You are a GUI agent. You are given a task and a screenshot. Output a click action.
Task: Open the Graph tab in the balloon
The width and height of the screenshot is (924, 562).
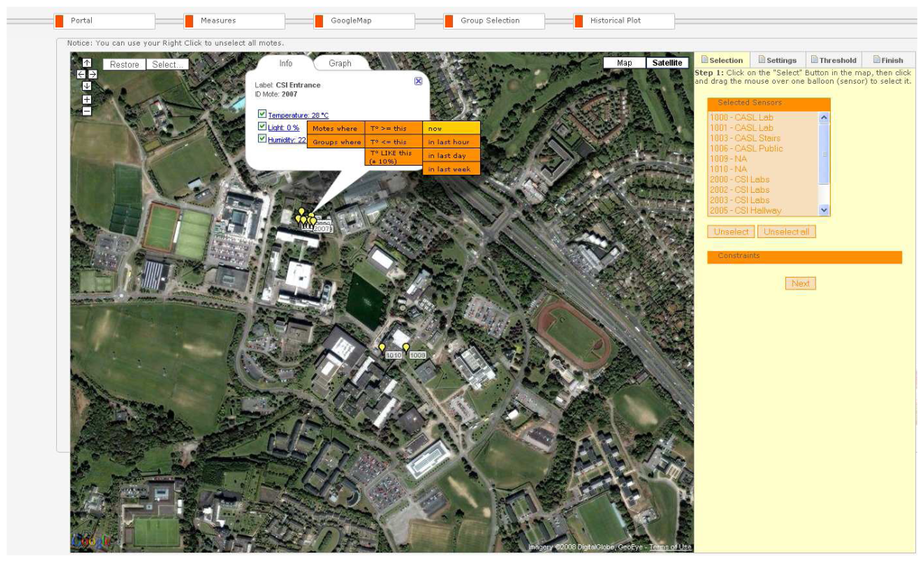(340, 63)
